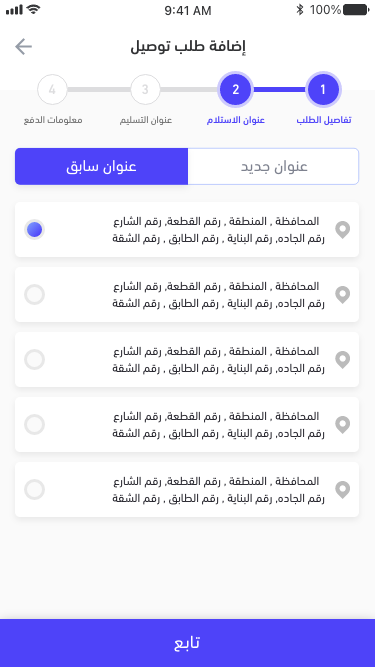Tap the back arrow icon
The height and width of the screenshot is (667, 375).
pyautogui.click(x=23, y=46)
